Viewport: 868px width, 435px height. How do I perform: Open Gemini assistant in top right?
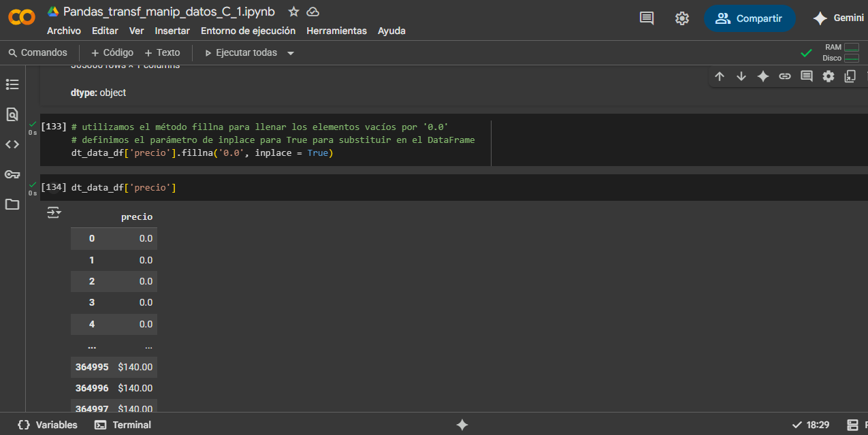coord(838,18)
